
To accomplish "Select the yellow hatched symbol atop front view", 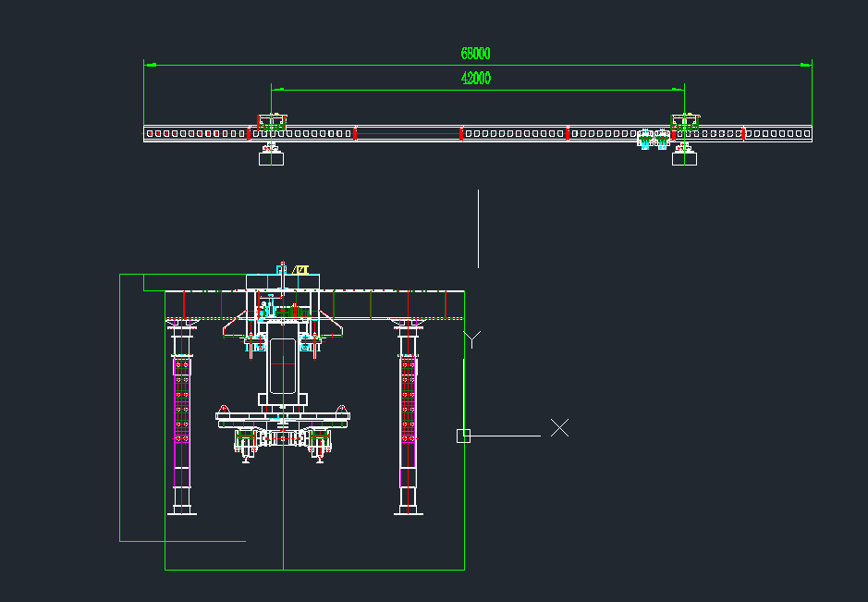I will [x=300, y=270].
